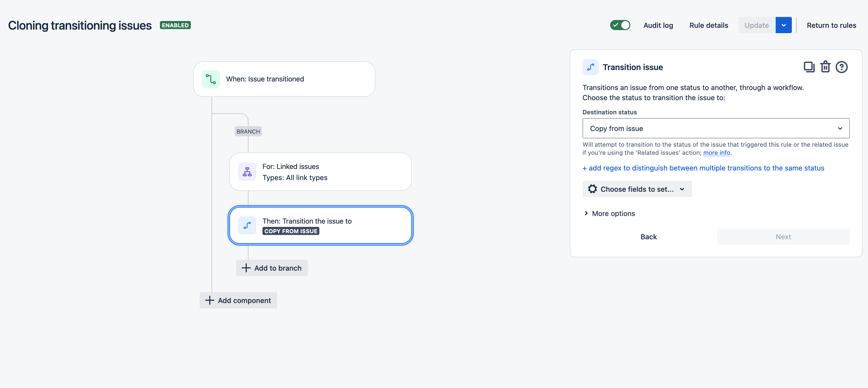Select the Transition the issue action icon
868x388 pixels.
pyautogui.click(x=247, y=226)
